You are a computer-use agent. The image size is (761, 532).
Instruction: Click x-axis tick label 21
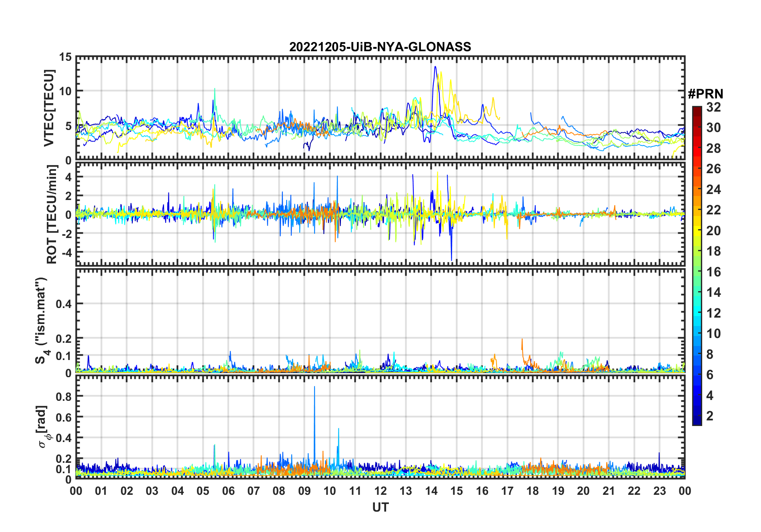pos(609,491)
